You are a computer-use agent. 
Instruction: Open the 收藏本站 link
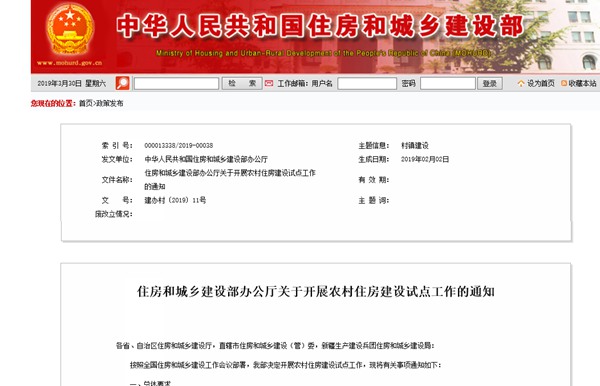click(582, 83)
